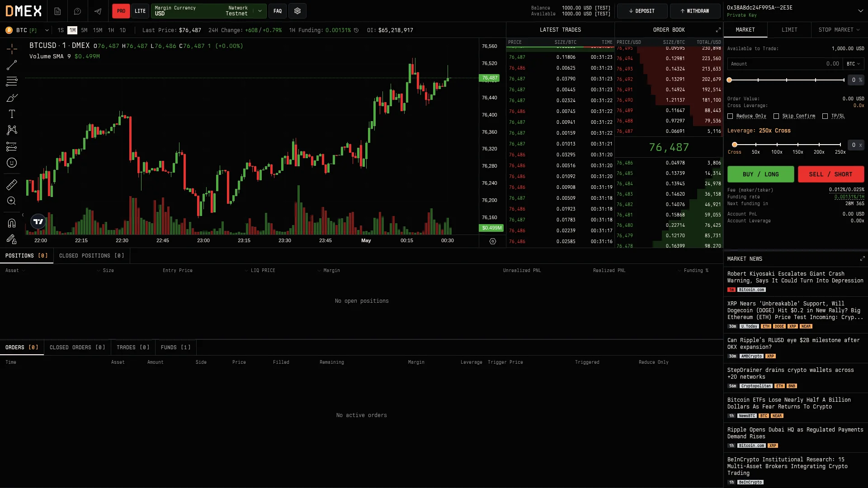Viewport: 868px width, 488px height.
Task: Switch to LITE mode
Action: pos(140,11)
